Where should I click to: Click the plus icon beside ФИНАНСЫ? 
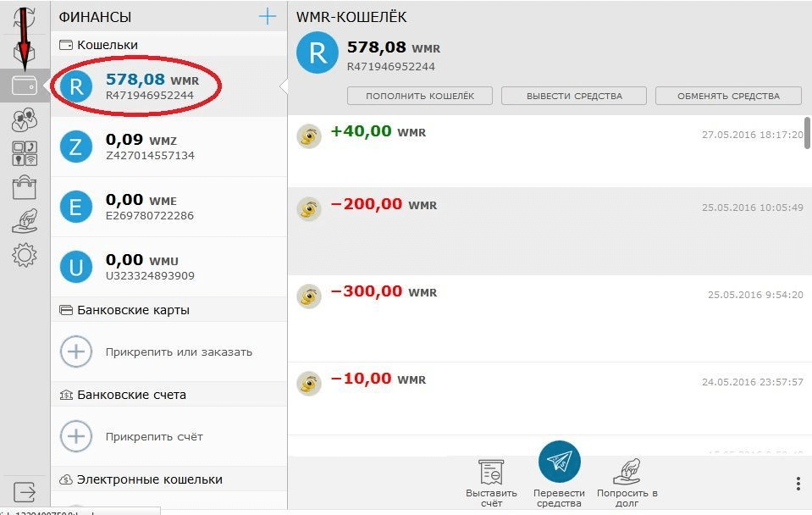click(x=268, y=17)
